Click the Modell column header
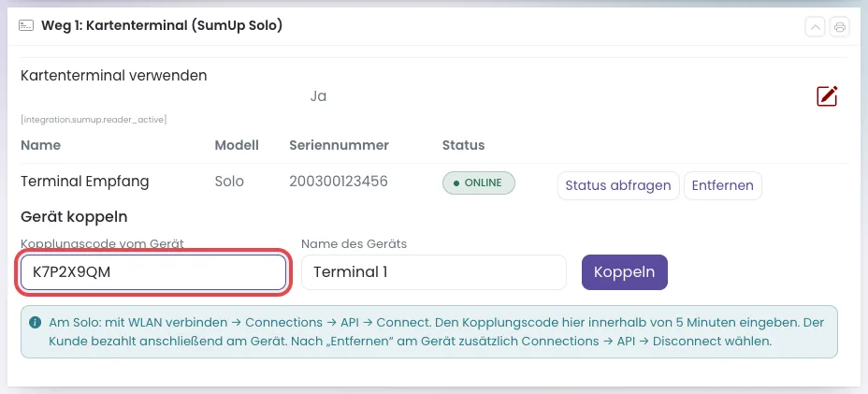The image size is (868, 394). coord(237,145)
